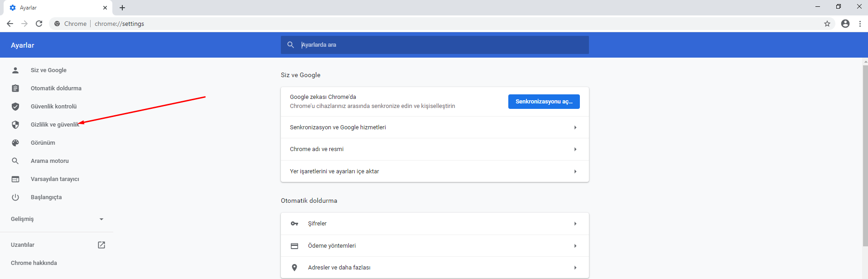Open Chrome three-dot menu
Screen dimensions: 868x279
click(x=860, y=24)
